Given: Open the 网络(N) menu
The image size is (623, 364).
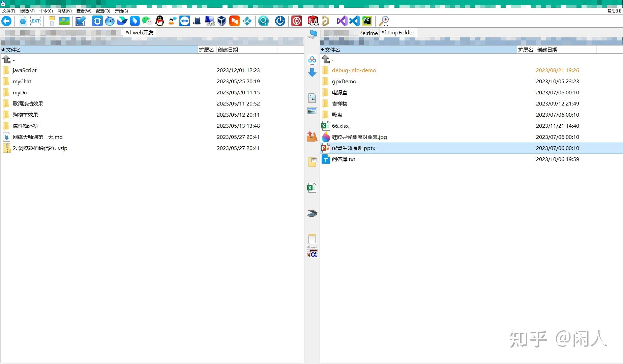Looking at the screenshot, I should point(65,11).
